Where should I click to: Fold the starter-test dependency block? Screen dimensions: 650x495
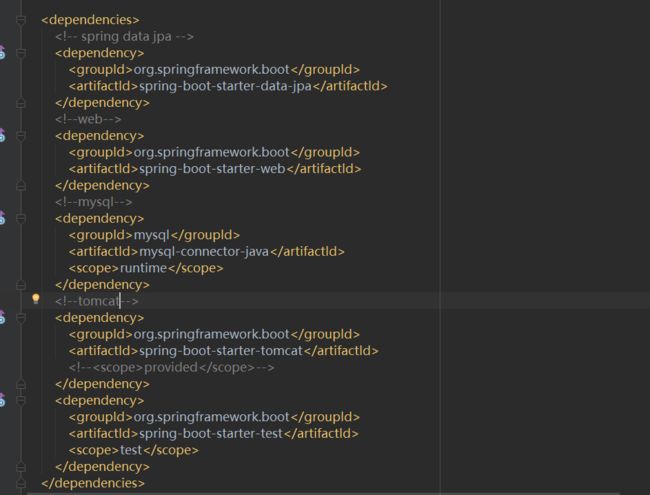tap(21, 400)
